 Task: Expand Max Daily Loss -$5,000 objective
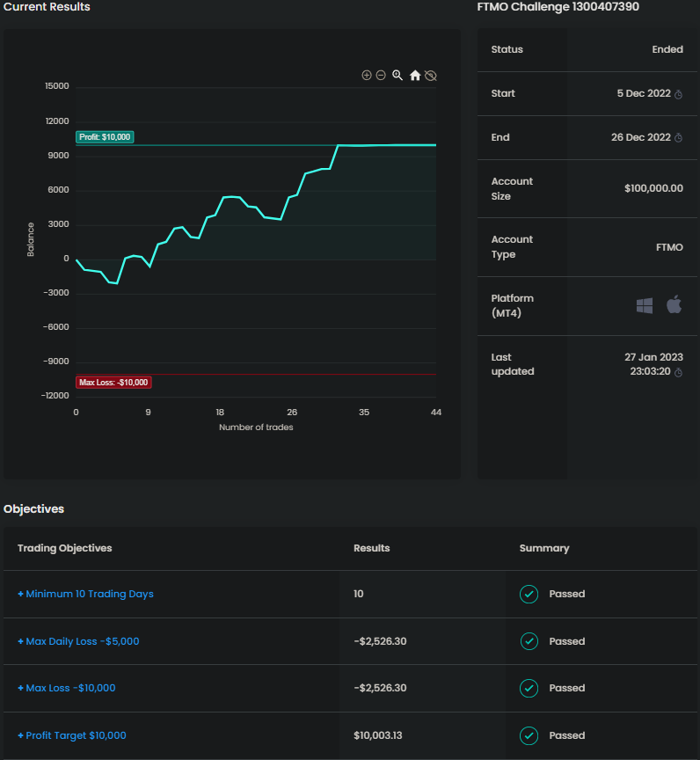pos(78,641)
